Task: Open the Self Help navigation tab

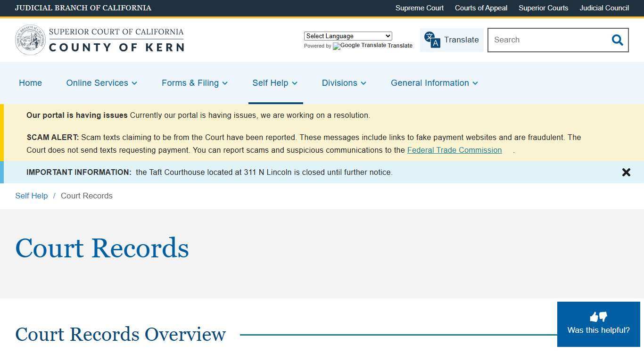Action: pyautogui.click(x=275, y=83)
